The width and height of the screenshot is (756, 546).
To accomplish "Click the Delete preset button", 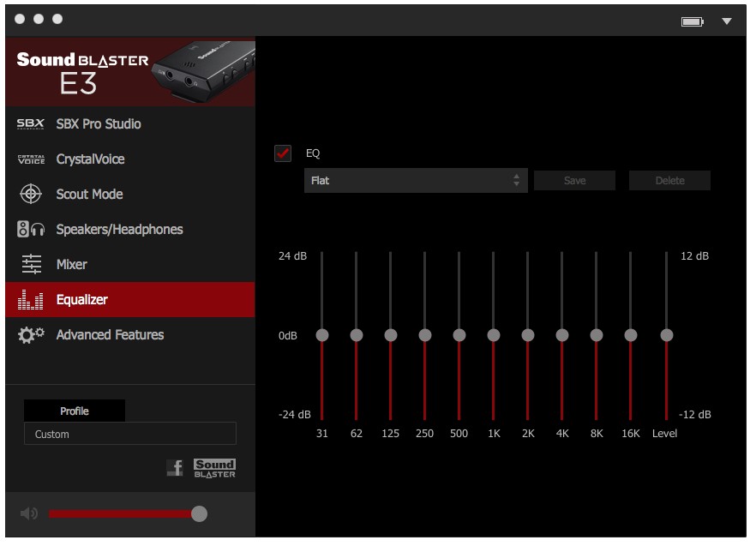I will click(x=669, y=181).
